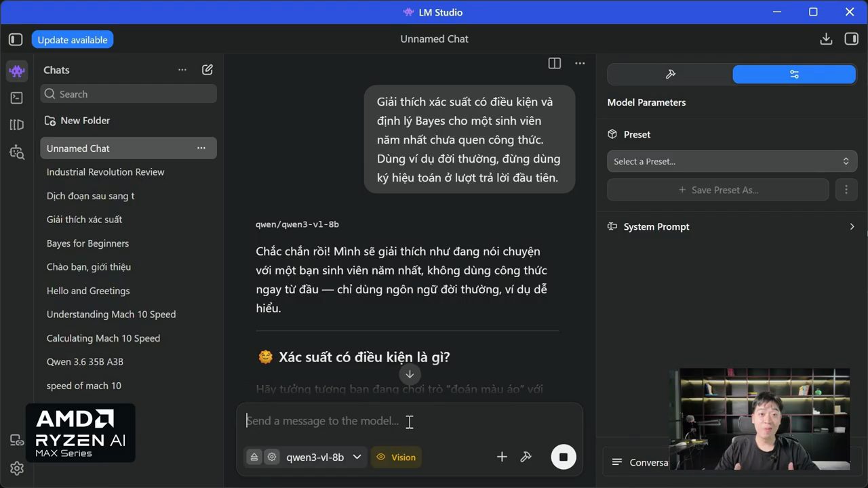Open the tools hammer icon in message bar
Screen dimensions: 868x488
tap(526, 457)
